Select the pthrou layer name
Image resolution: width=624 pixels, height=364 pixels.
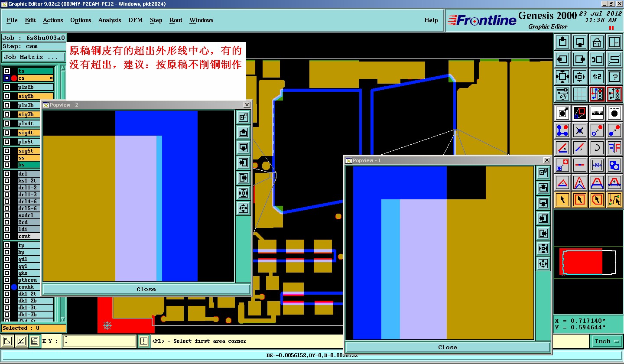[x=29, y=280]
